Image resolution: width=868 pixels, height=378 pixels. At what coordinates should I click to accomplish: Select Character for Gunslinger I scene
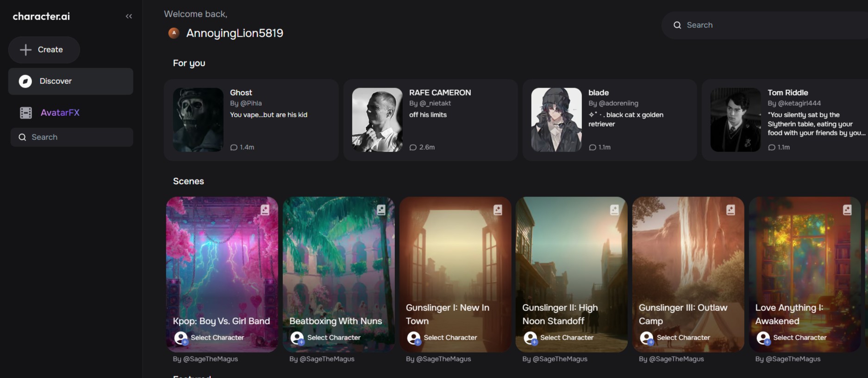[x=442, y=338]
